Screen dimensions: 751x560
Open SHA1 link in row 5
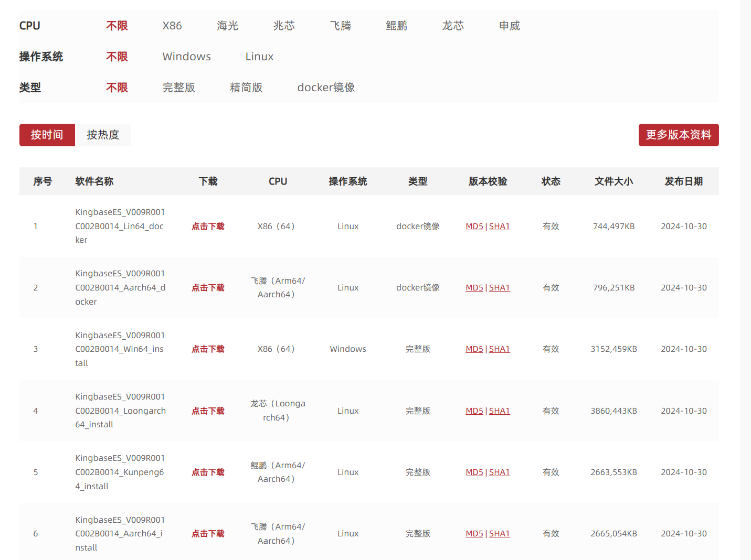click(x=500, y=472)
